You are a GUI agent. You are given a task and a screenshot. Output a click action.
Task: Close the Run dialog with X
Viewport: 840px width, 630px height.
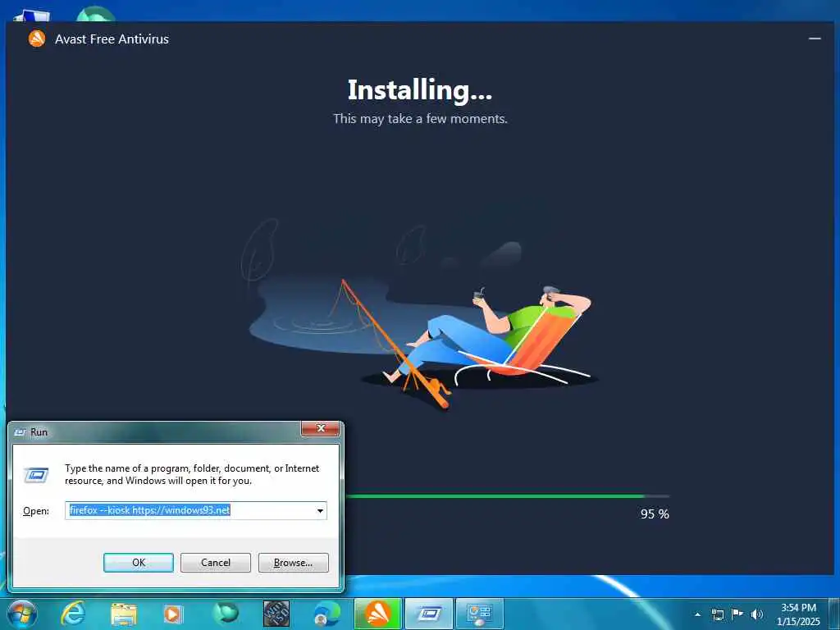coord(321,428)
